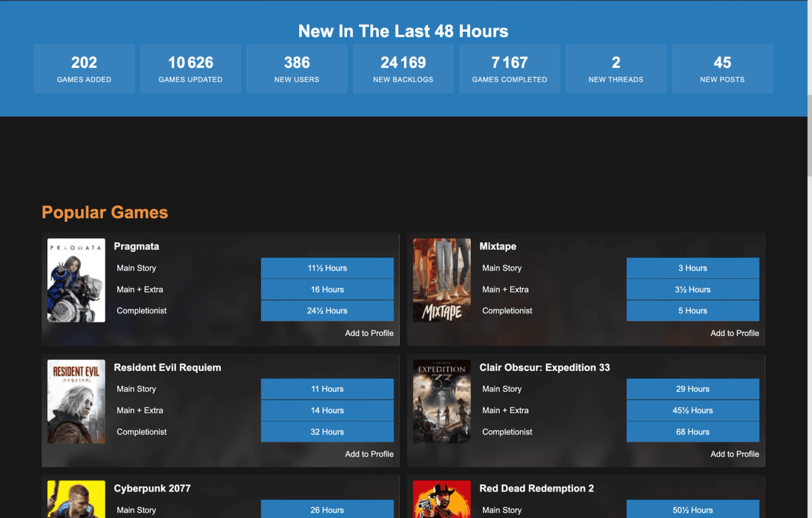
Task: Click Resident Evil Requiem's 11 Hours value
Action: pos(328,389)
